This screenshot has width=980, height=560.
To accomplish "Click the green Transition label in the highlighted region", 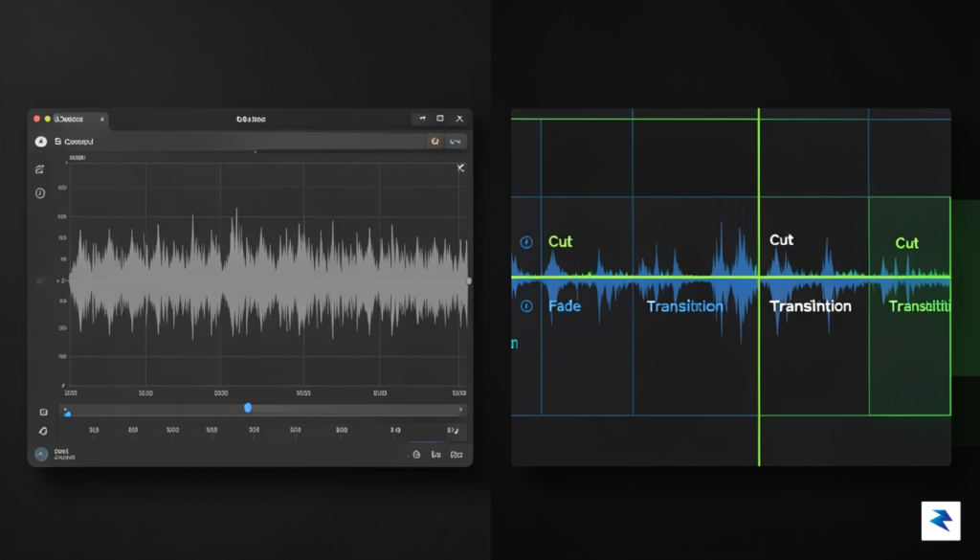I will [920, 306].
